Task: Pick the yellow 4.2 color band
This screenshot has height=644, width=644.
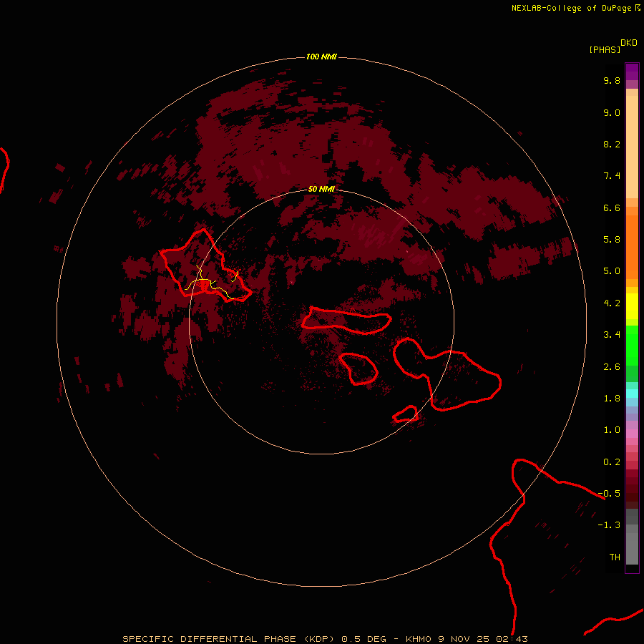Action: click(632, 306)
